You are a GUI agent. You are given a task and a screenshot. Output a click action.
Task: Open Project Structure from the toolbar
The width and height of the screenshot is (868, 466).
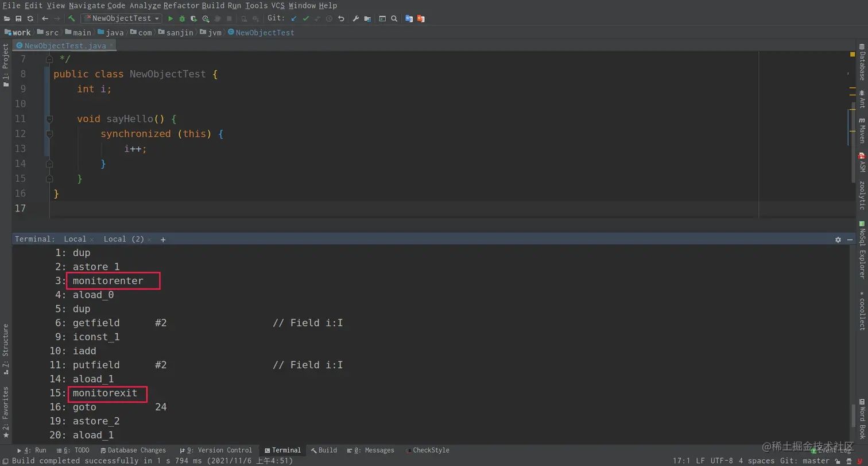[367, 18]
